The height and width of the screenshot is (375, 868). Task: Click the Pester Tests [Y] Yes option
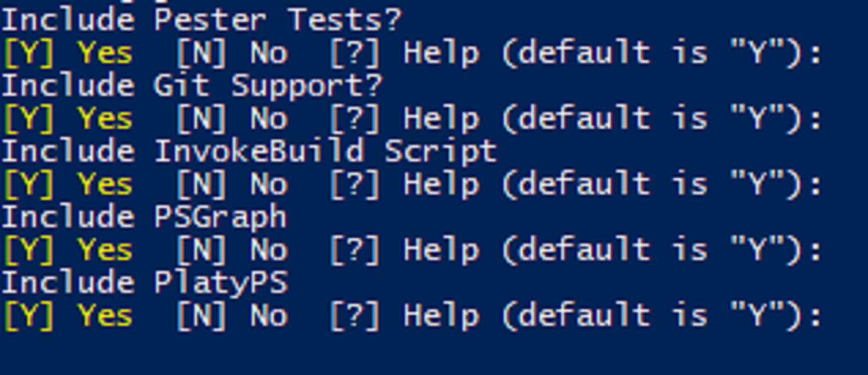(x=68, y=53)
